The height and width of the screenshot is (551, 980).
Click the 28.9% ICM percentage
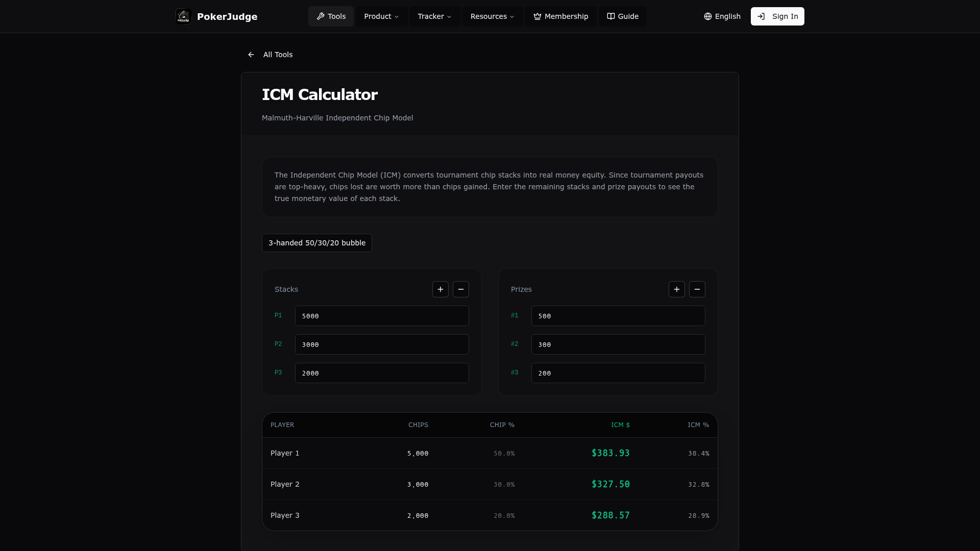(699, 515)
